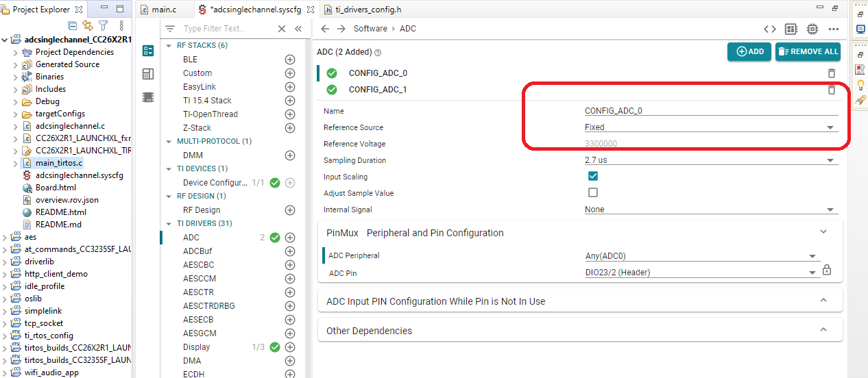Switch to the main.c tab
The width and height of the screenshot is (868, 378).
164,10
